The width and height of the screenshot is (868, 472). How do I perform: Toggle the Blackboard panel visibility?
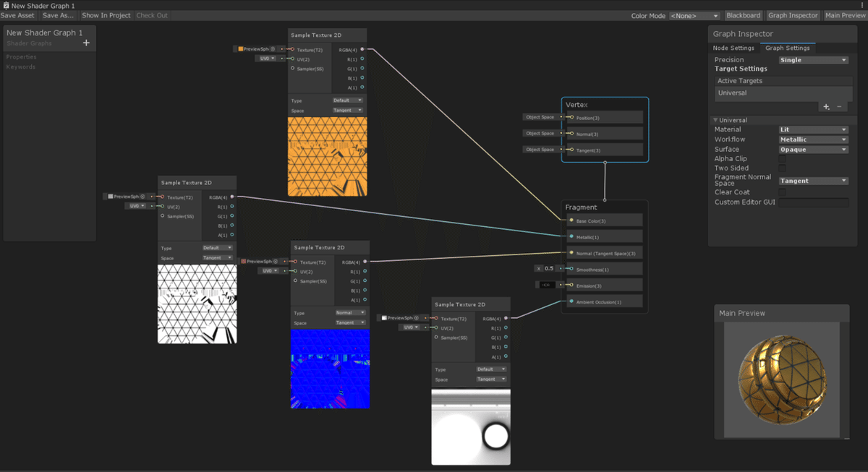(x=744, y=15)
